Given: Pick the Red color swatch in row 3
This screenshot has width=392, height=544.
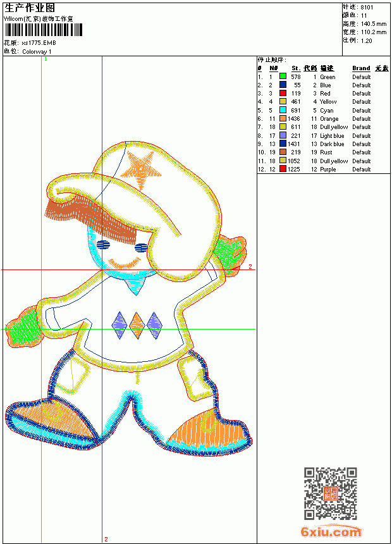Looking at the screenshot, I should pyautogui.click(x=283, y=93).
